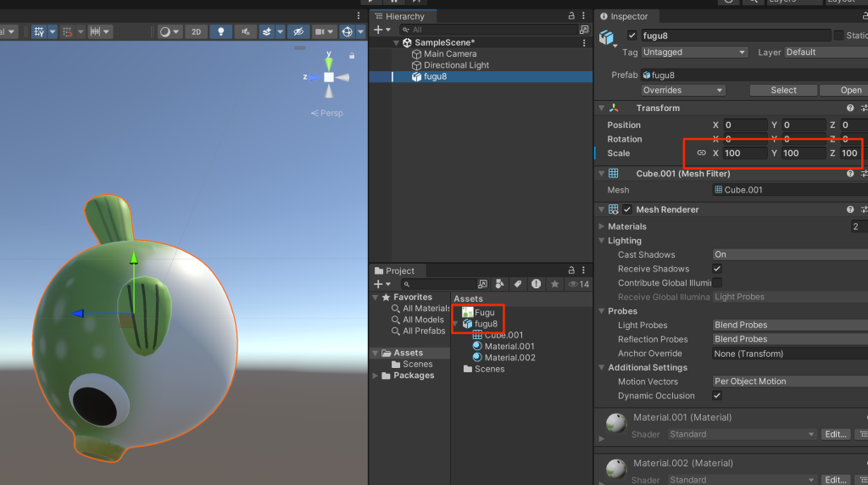Toggle the Receive Shadows checkbox

coord(717,269)
